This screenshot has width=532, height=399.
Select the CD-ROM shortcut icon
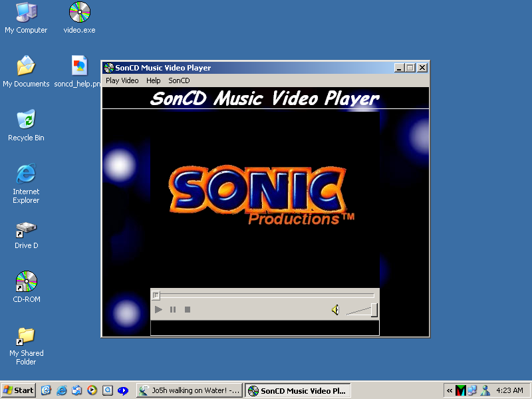tap(26, 282)
